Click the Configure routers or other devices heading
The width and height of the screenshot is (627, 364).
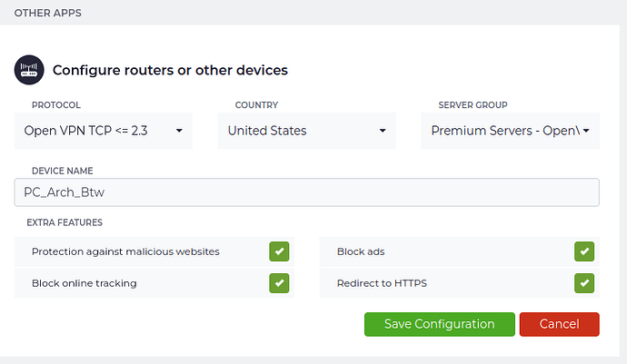tap(170, 70)
